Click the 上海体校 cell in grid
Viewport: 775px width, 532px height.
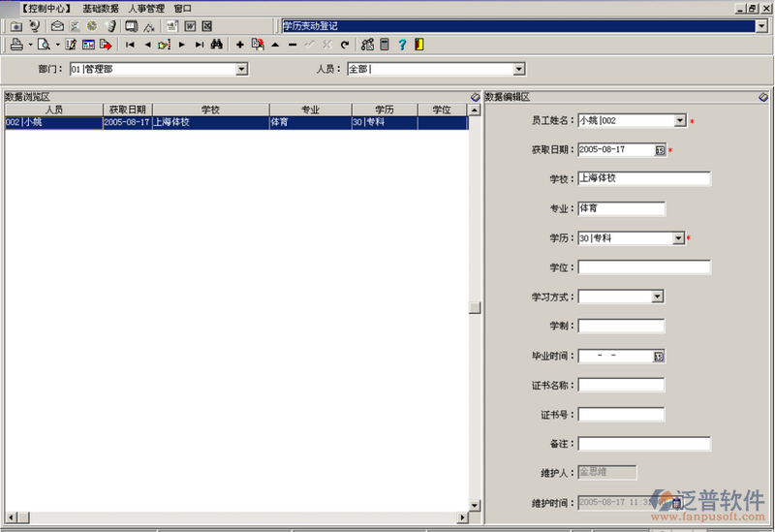click(211, 123)
